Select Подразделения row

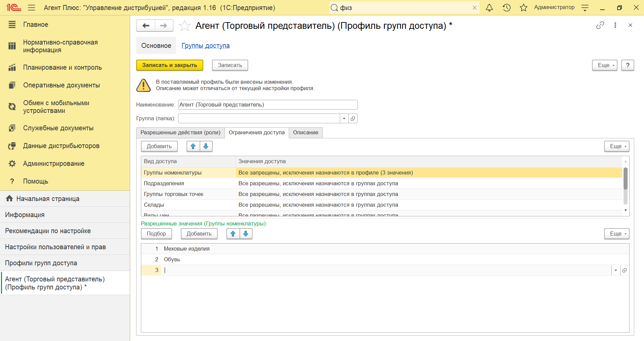pos(381,184)
